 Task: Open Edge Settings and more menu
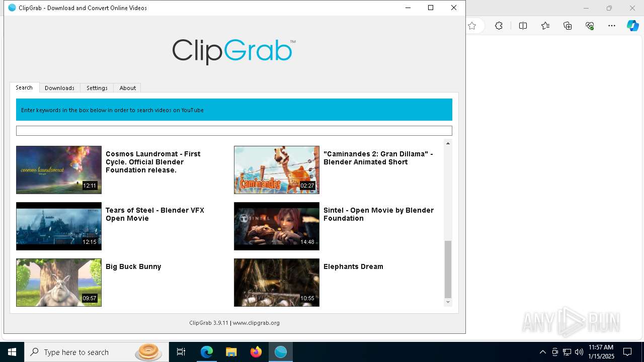click(612, 26)
